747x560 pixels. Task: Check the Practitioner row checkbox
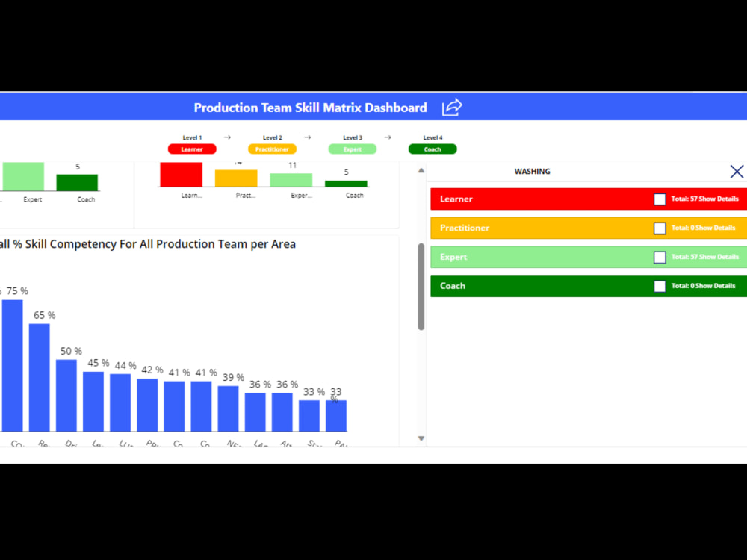[660, 228]
